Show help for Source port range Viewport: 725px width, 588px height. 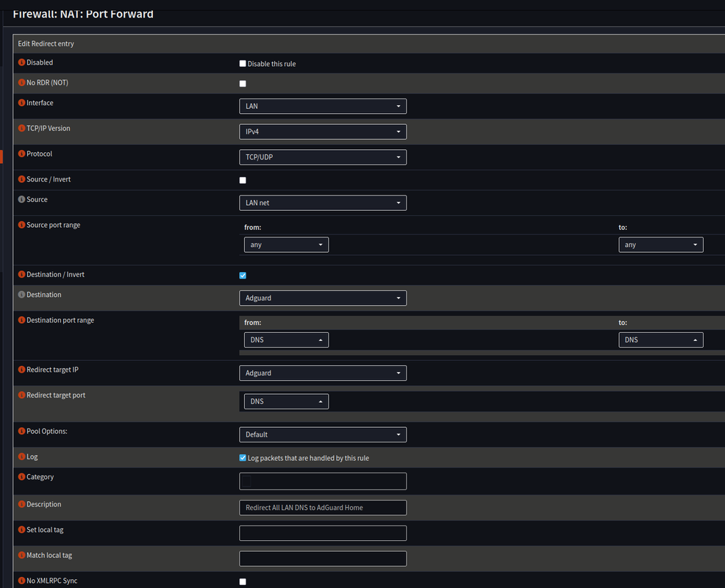(21, 225)
